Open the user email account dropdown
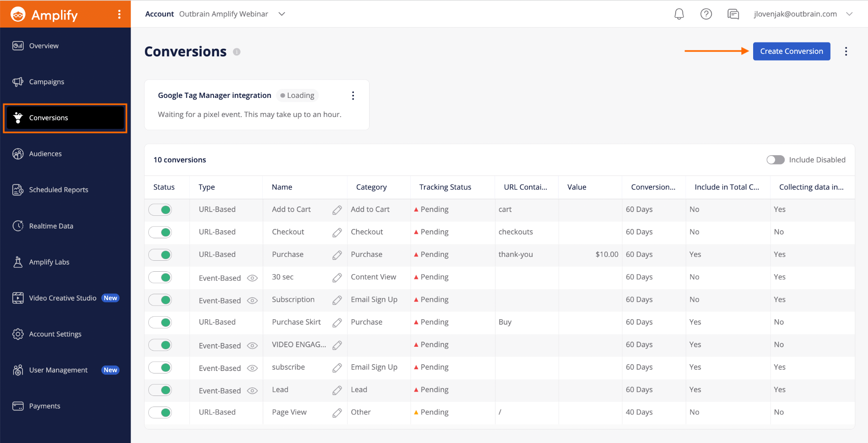 [x=849, y=14]
